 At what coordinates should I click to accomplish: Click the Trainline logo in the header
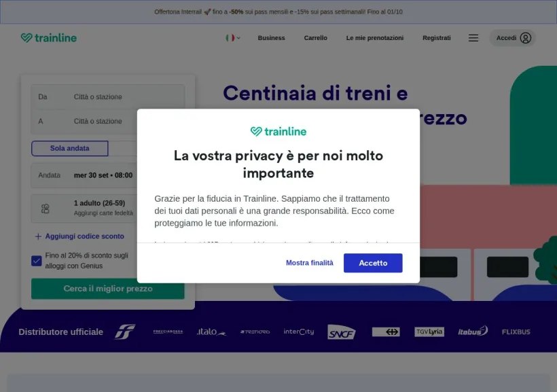[49, 37]
